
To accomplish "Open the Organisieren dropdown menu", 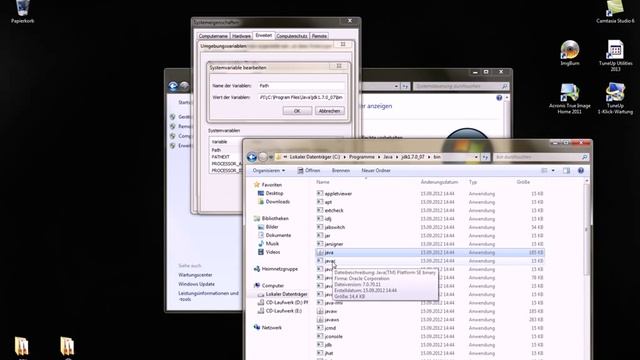I will coord(269,171).
